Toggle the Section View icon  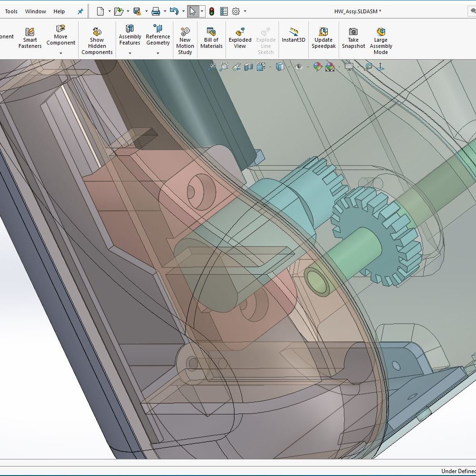249,66
